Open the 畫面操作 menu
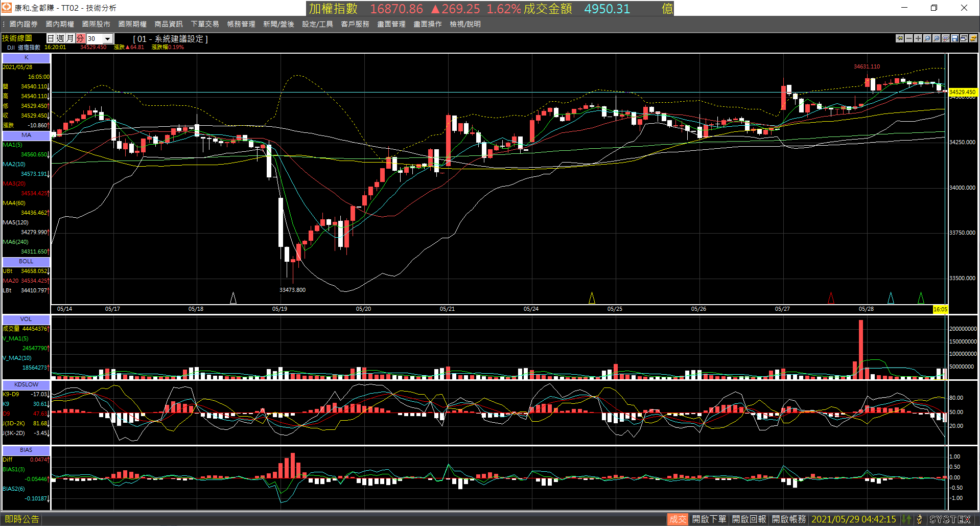This screenshot has width=980, height=526. (428, 24)
